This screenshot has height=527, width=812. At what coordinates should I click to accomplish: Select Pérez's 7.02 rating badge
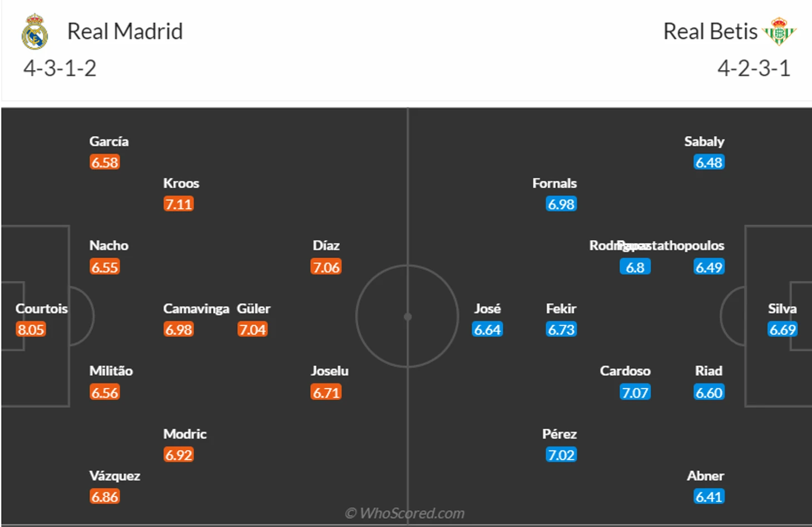coord(561,455)
